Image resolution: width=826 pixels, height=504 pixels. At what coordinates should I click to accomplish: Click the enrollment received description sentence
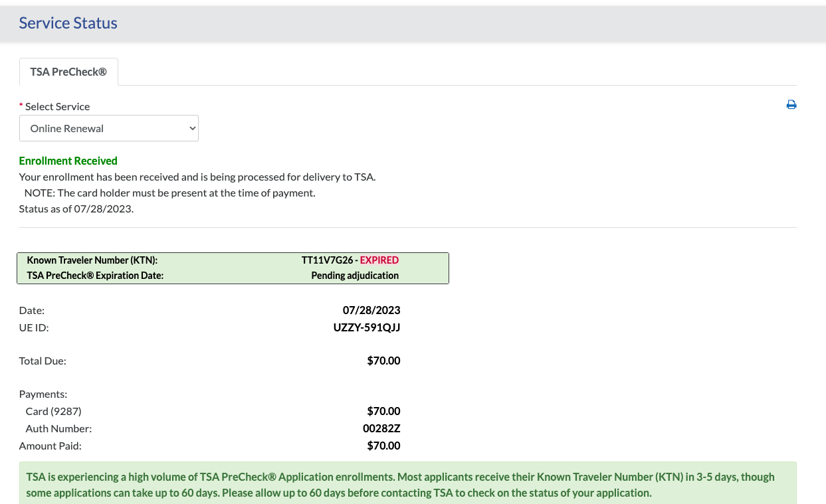197,177
